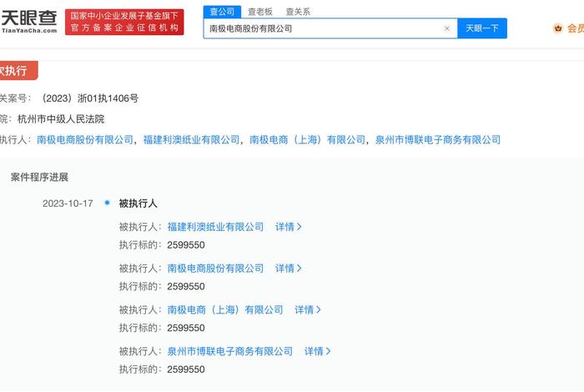Open 泉州市博联电子商务有限公司 link in top 执行人 line
The image size is (584, 392).
[438, 140]
